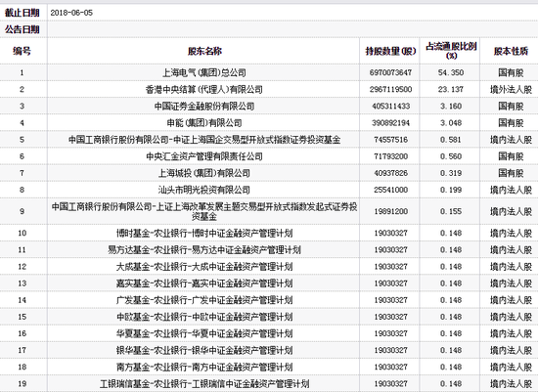Click share count 19891200
538x392 pixels.
[x=390, y=211]
